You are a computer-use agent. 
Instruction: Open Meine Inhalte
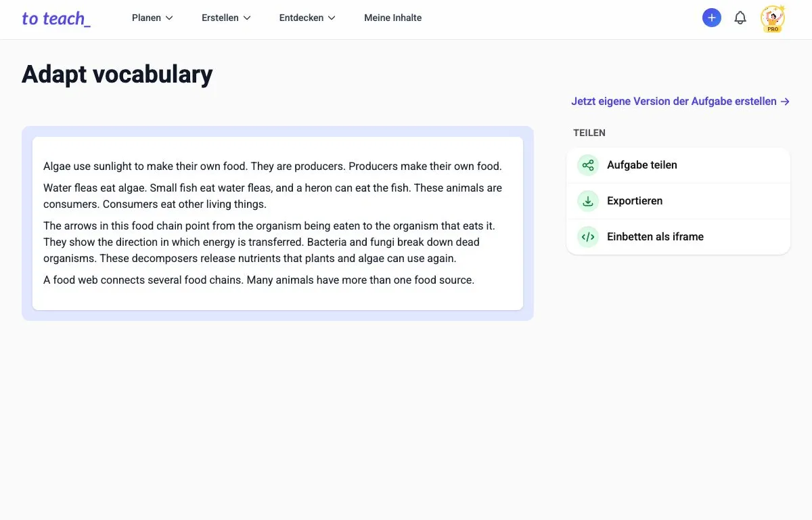click(392, 18)
